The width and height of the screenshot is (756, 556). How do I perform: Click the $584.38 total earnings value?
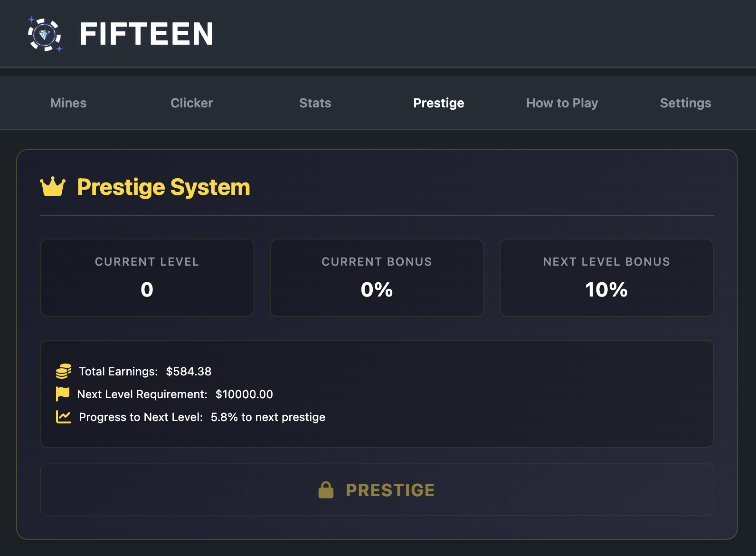(x=189, y=372)
